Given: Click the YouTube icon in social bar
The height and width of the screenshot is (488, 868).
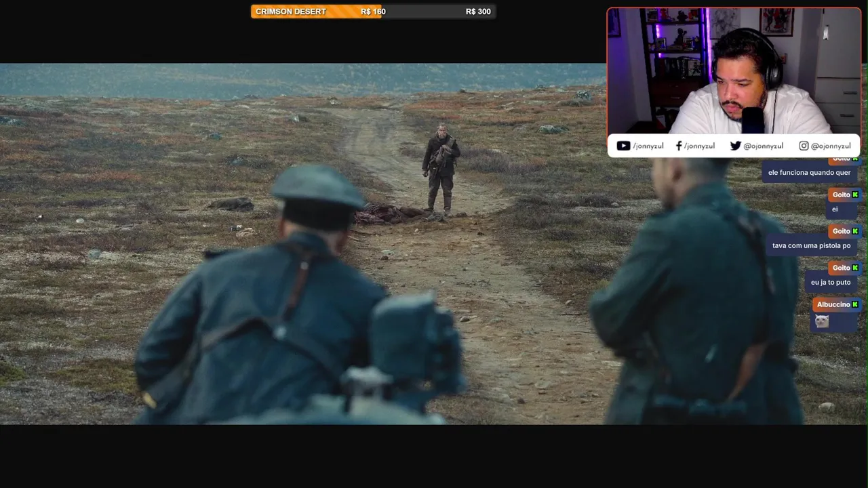Looking at the screenshot, I should (623, 146).
